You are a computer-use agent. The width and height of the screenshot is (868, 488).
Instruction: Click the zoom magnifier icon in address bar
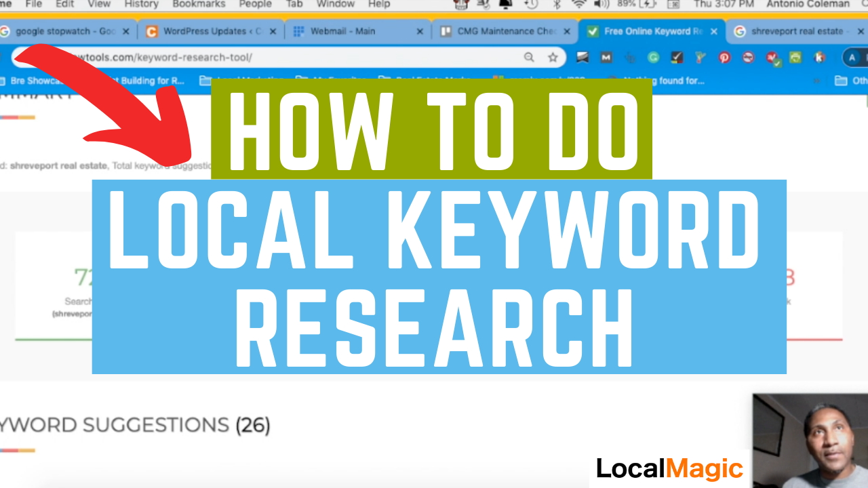pos(529,58)
